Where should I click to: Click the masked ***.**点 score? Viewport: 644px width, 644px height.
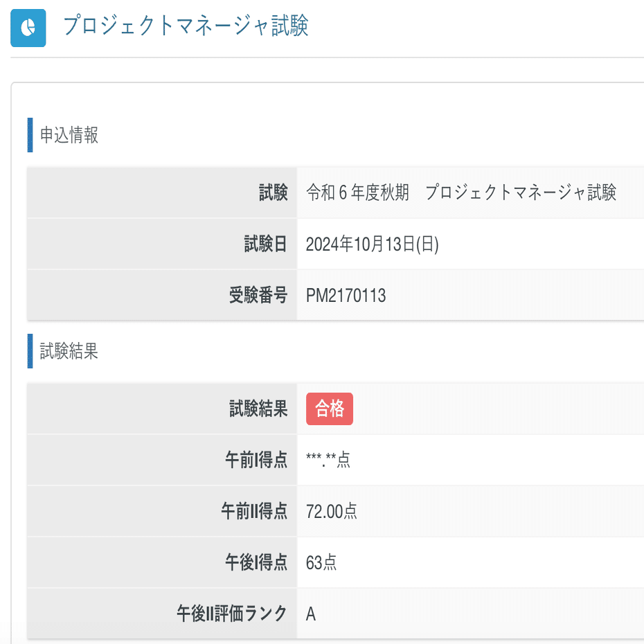(328, 460)
